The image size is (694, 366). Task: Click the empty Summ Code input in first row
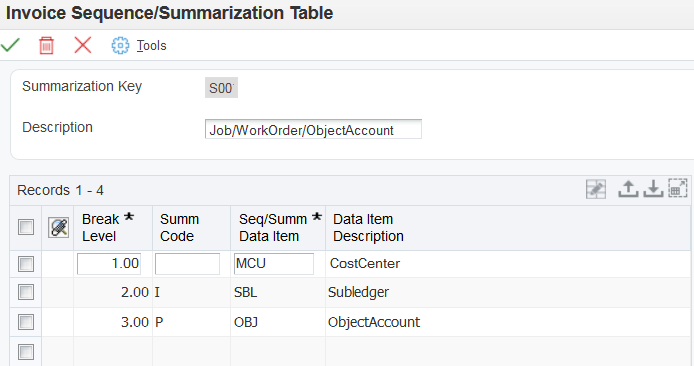187,264
